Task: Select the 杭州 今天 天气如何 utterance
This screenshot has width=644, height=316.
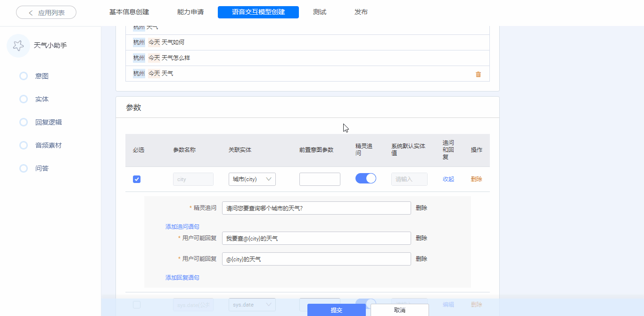Action: [x=307, y=42]
